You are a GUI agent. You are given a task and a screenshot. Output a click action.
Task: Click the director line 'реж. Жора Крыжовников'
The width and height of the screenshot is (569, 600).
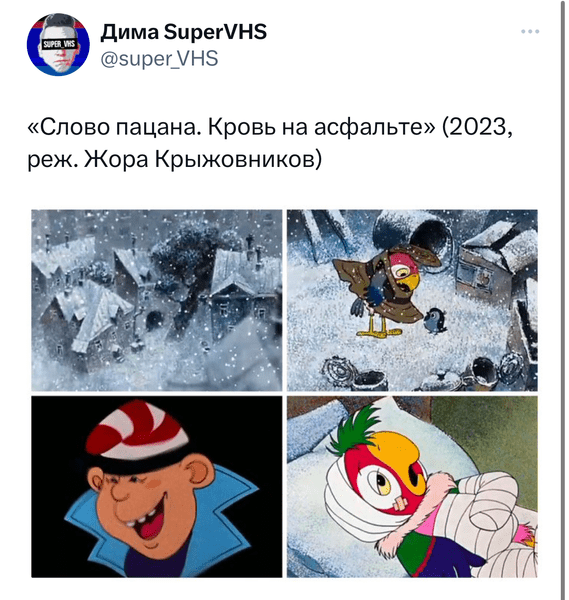click(174, 158)
